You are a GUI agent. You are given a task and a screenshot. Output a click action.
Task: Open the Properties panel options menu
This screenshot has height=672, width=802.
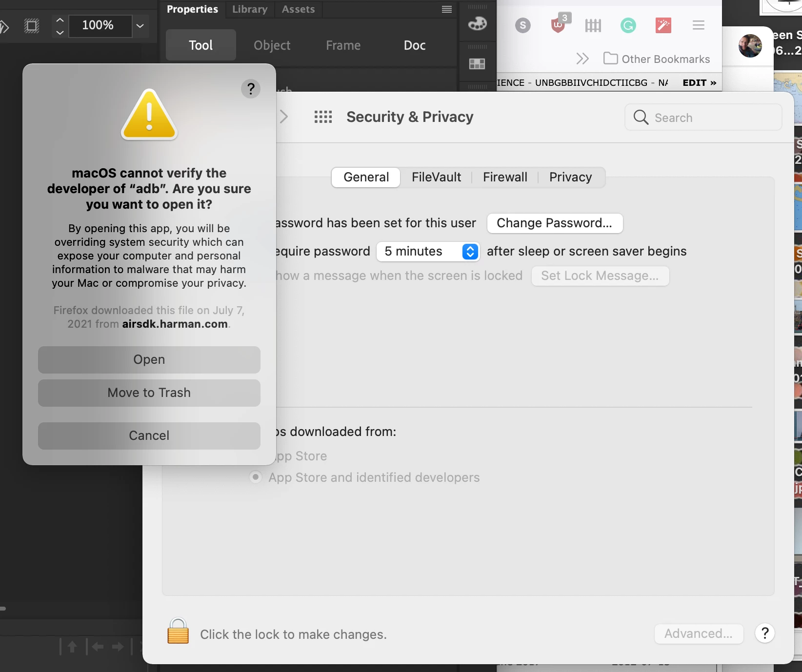(446, 9)
